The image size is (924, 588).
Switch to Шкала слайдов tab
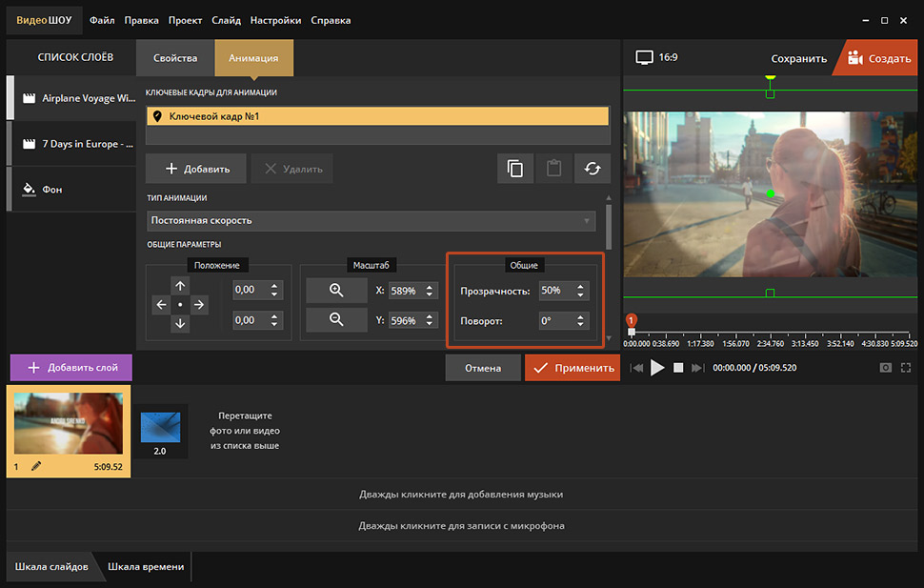point(51,566)
